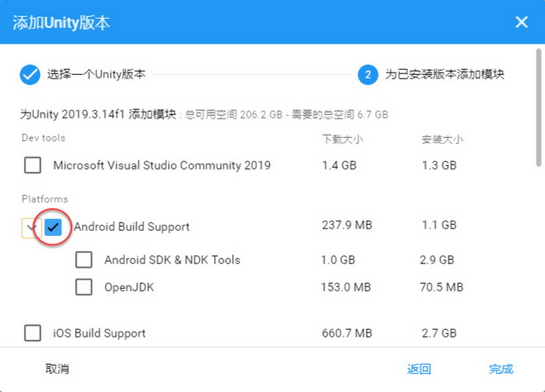Click the Microsoft Visual Studio Community 2019 label
Screen dimensions: 545x392
coord(162,165)
